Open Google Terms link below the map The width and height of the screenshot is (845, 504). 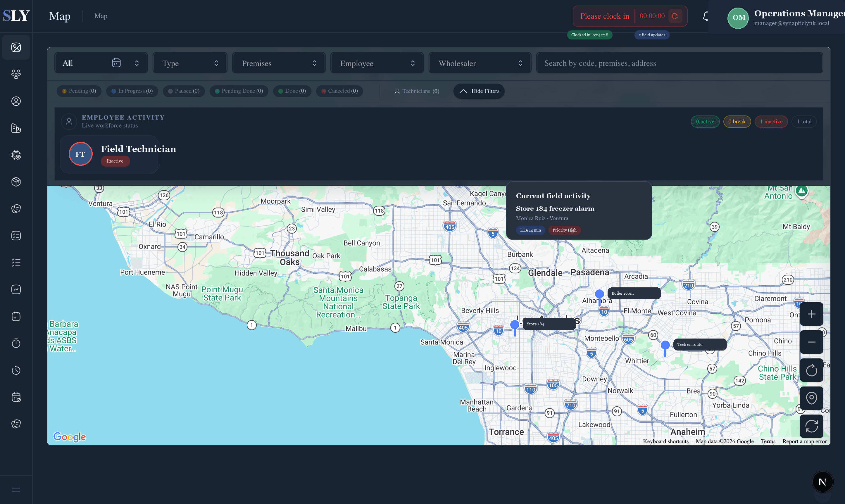tap(768, 441)
